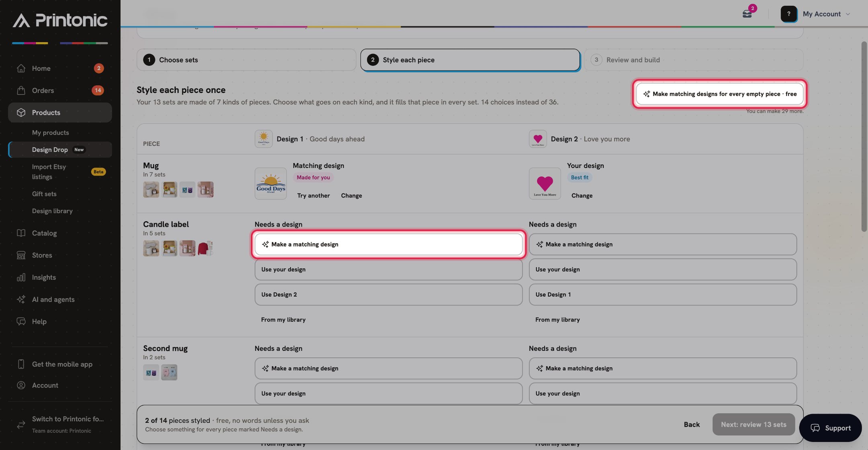Click the inbox notifications icon

[x=747, y=14]
